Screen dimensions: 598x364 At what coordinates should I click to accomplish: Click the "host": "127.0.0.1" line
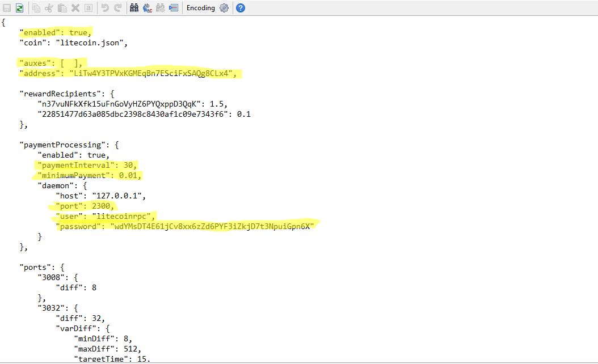click(x=101, y=196)
